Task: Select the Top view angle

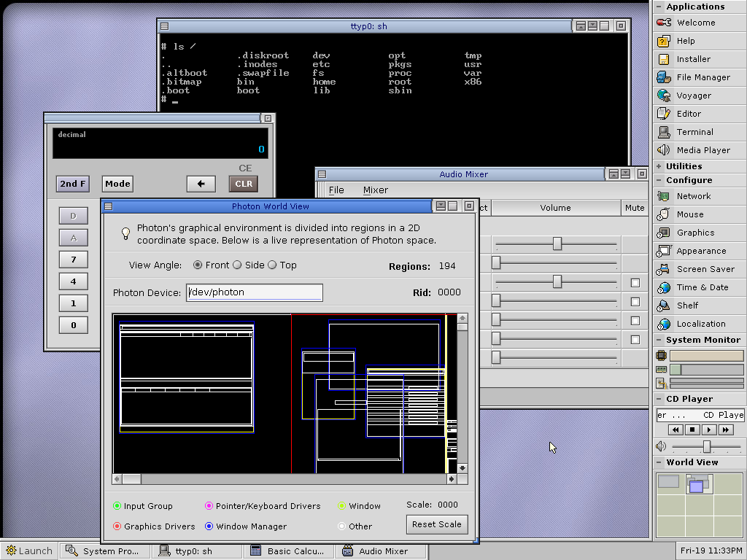Action: click(273, 265)
